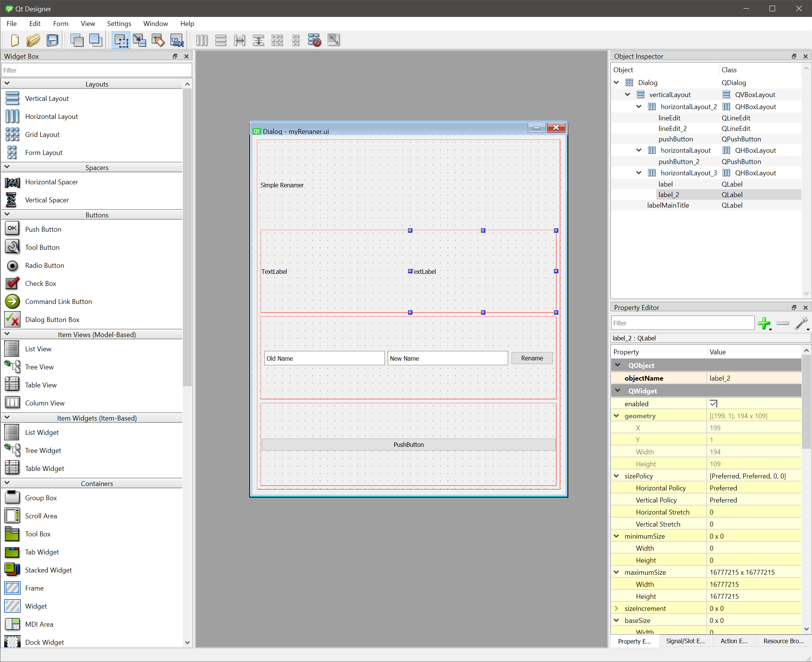
Task: Collapse the Buttons category in Widget Box
Action: coord(7,215)
